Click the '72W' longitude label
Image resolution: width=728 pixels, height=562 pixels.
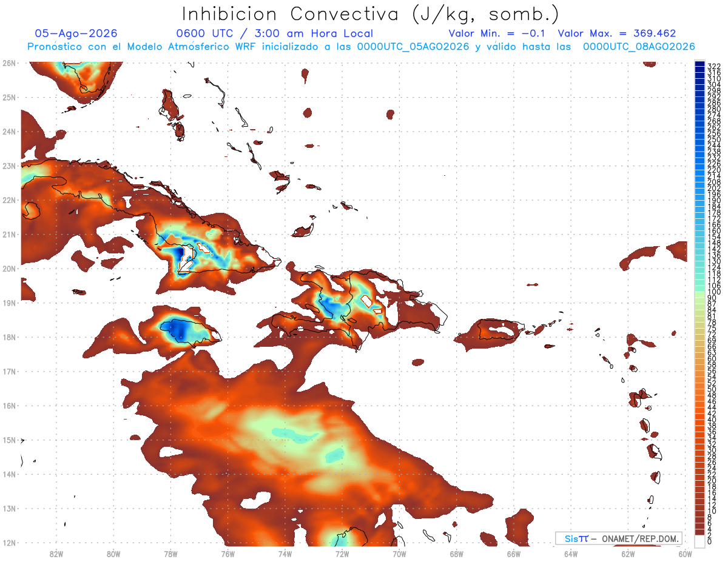pyautogui.click(x=342, y=553)
